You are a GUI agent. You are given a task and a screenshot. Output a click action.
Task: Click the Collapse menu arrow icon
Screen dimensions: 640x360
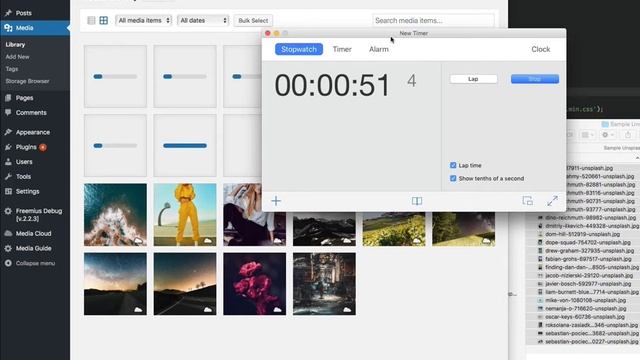coord(8,263)
